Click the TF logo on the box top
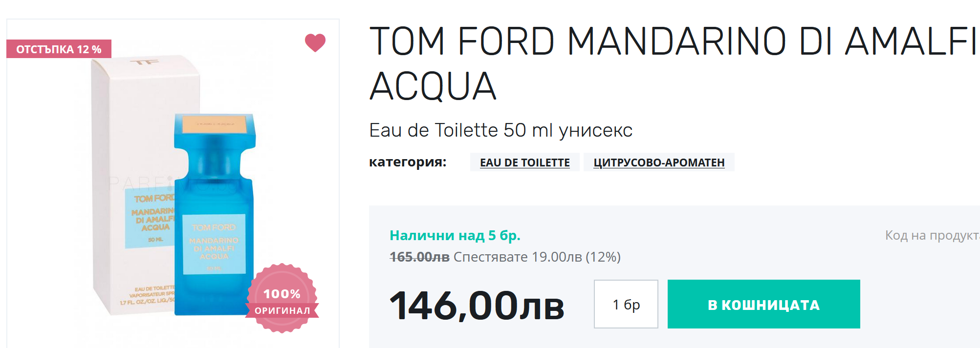Image resolution: width=980 pixels, height=348 pixels. pyautogui.click(x=145, y=62)
